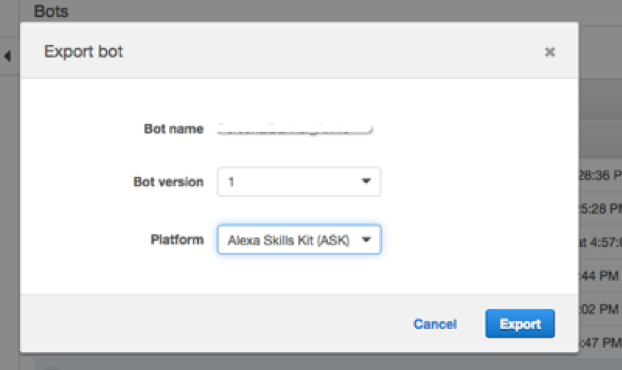Click the Bot version label

pyautogui.click(x=168, y=182)
